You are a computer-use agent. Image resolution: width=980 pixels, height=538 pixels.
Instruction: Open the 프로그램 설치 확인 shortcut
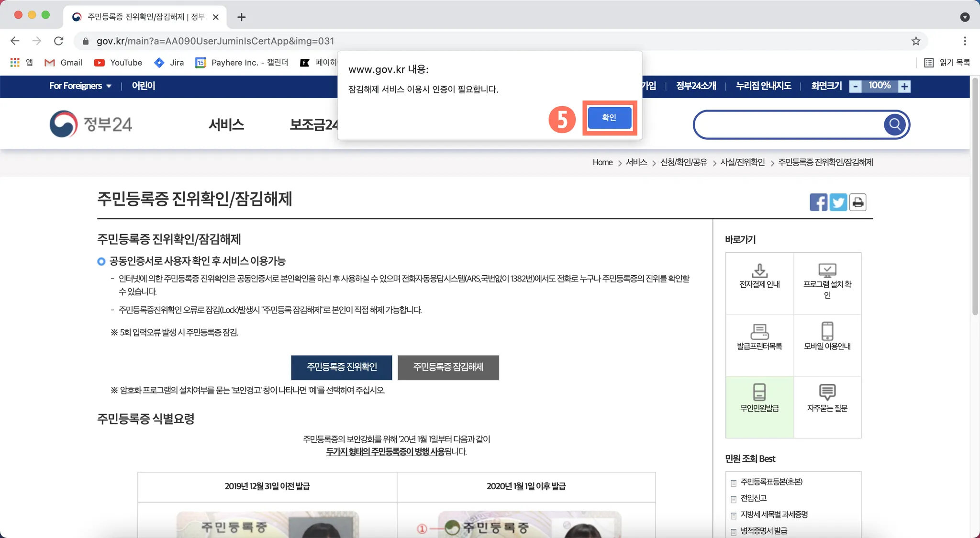coord(827,270)
